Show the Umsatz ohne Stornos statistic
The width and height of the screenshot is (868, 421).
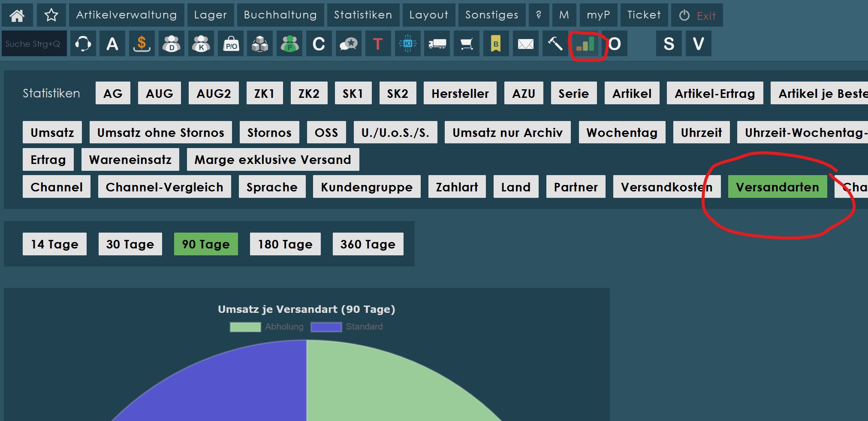click(160, 132)
